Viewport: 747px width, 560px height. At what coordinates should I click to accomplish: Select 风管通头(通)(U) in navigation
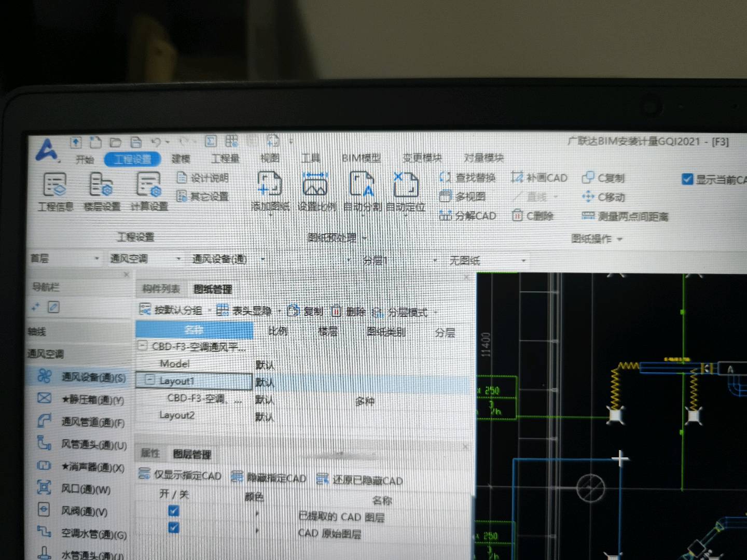(x=81, y=444)
